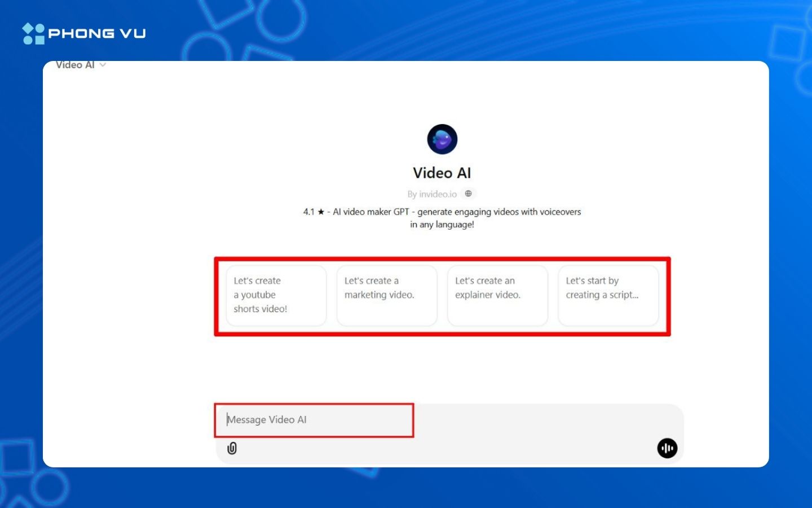Tap the Phong Vu squares emblem
Screen dimensions: 812x508
click(32, 33)
